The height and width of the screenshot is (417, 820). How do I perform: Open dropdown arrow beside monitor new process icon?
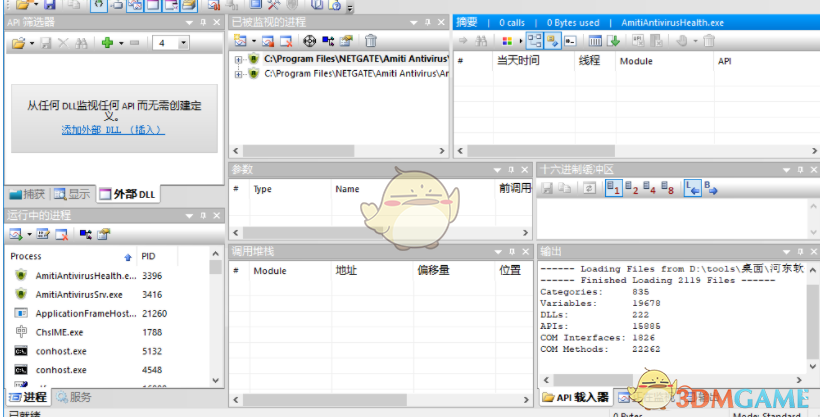point(254,41)
